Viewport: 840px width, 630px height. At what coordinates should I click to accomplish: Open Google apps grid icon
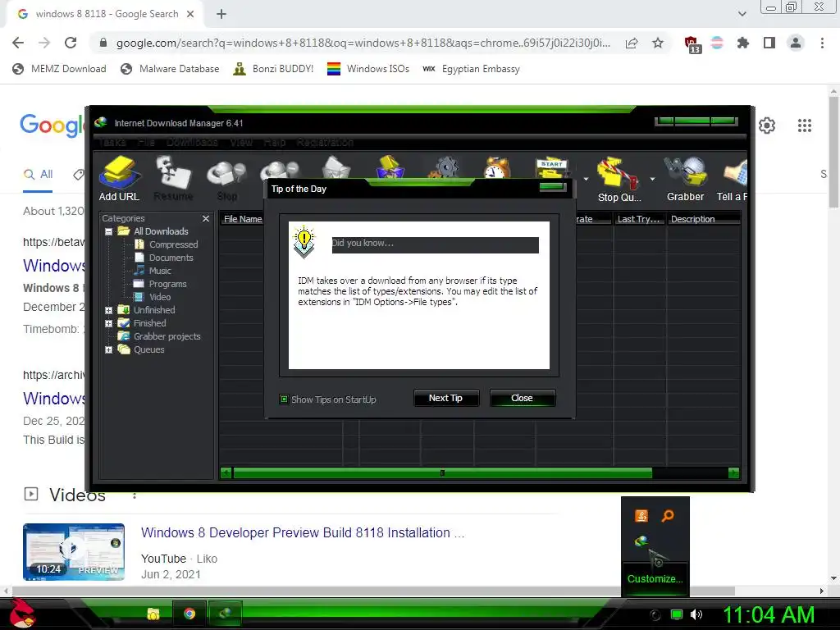804,126
